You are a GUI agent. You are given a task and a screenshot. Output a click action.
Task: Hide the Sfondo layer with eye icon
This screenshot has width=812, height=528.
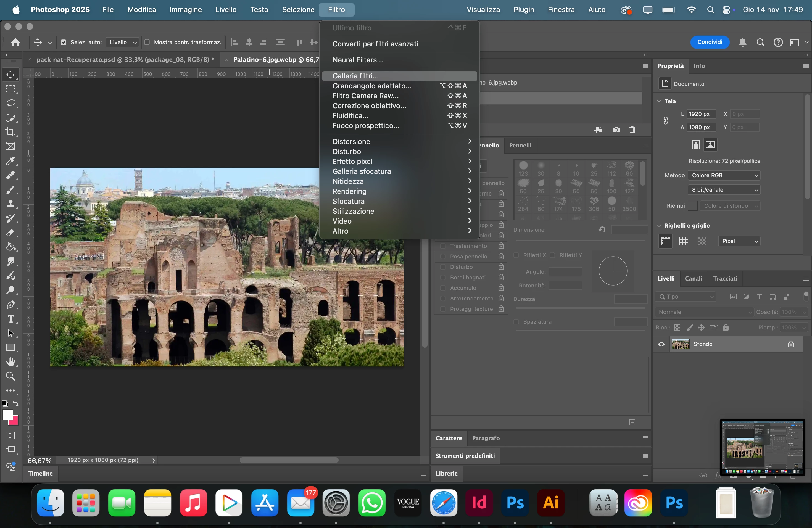pyautogui.click(x=661, y=344)
